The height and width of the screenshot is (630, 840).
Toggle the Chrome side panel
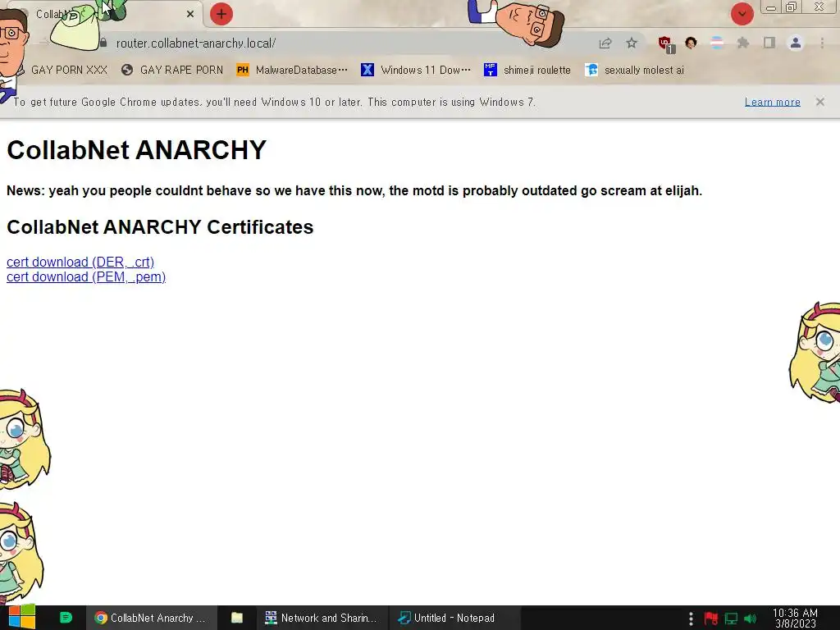click(x=769, y=43)
